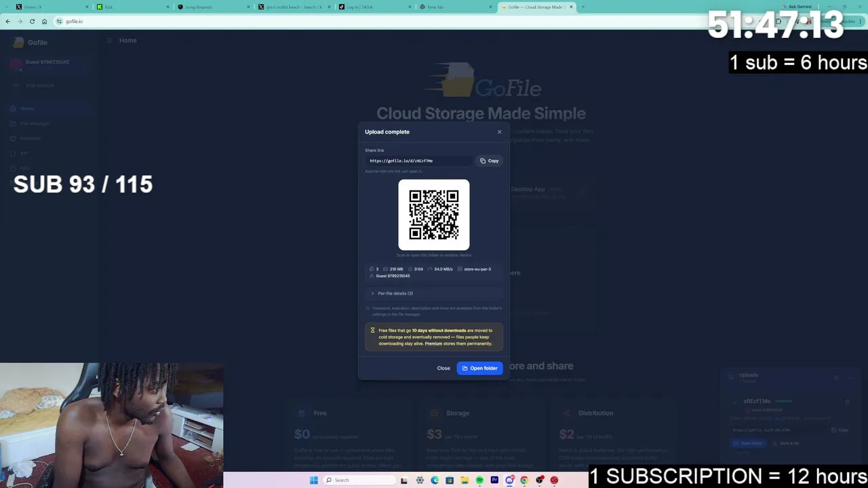
Task: Expand Per-file details (3)
Action: pos(434,293)
